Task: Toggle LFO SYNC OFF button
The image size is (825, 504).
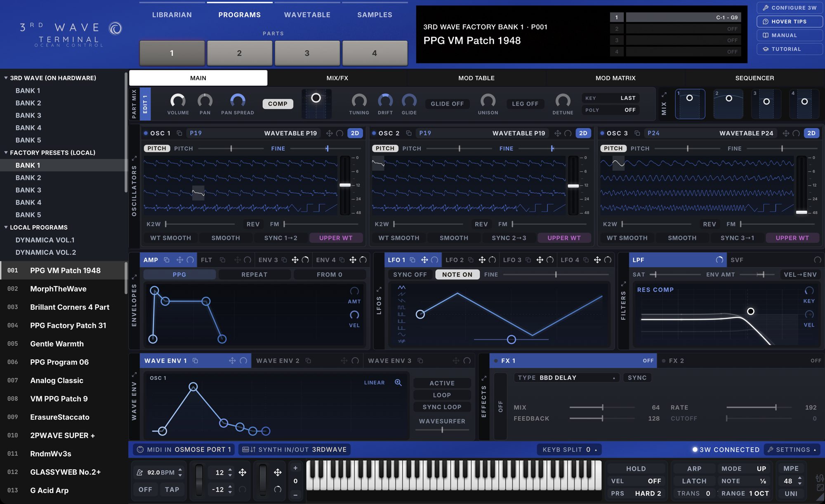Action: point(410,275)
